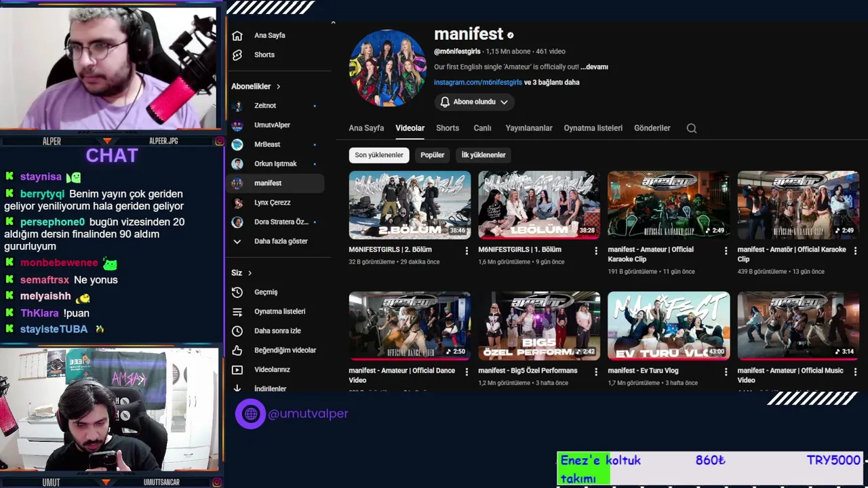Open the Videolarınız icon
The image size is (868, 488).
pos(237,369)
